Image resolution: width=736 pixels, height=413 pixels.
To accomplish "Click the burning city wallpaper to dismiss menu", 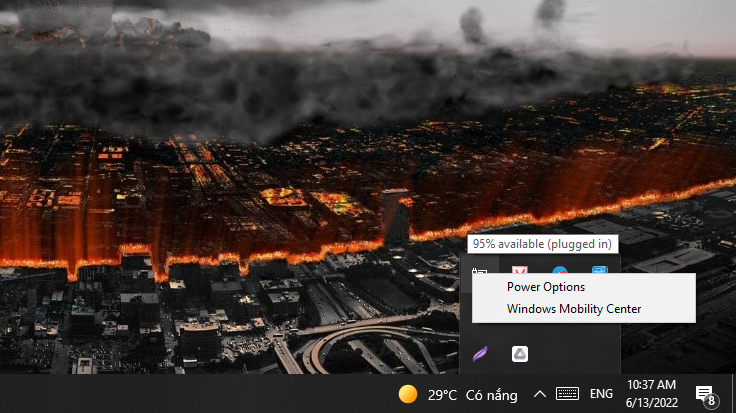I will 235,188.
